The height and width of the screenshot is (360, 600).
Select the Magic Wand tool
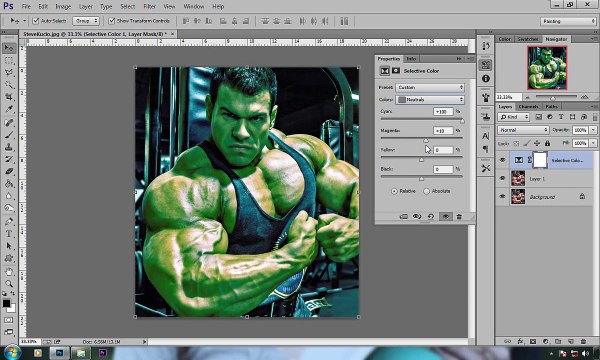[9, 85]
